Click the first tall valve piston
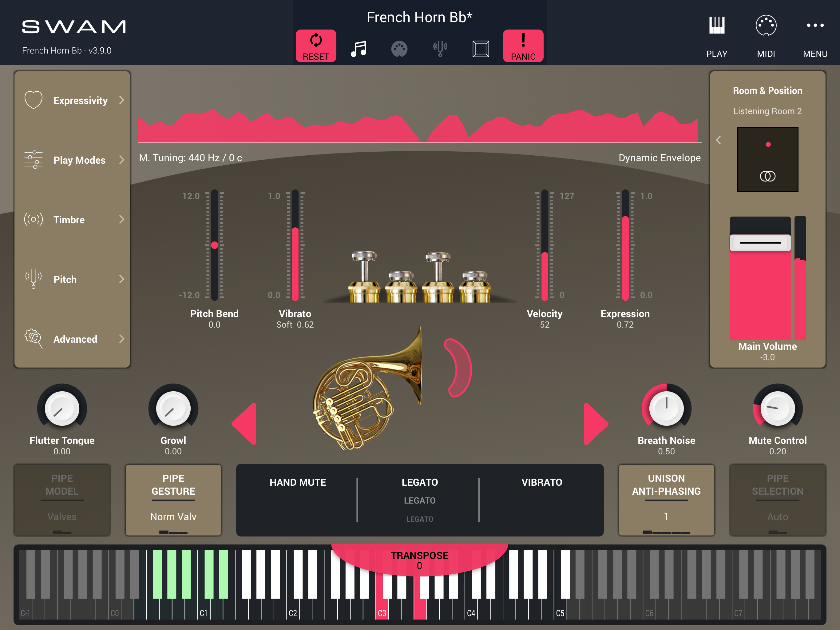This screenshot has width=840, height=630. 364,277
